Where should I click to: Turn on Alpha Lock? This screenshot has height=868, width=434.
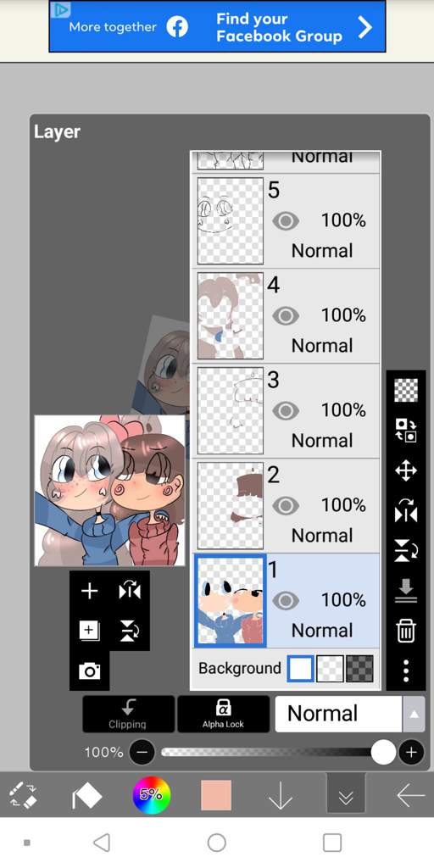[x=223, y=714]
